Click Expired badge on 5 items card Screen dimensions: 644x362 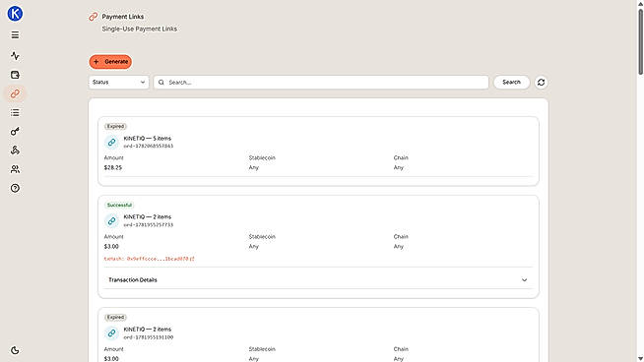coord(115,127)
